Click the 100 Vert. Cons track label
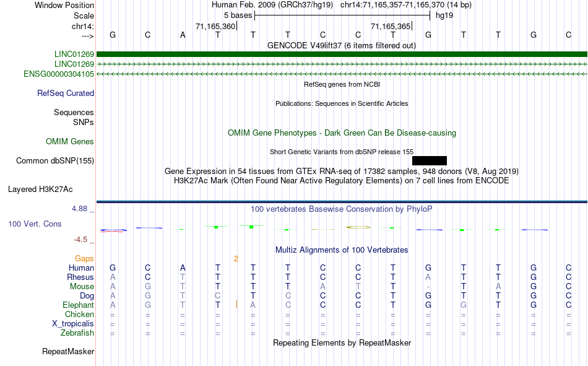Viewport: 588px width, 366px height. [35, 224]
